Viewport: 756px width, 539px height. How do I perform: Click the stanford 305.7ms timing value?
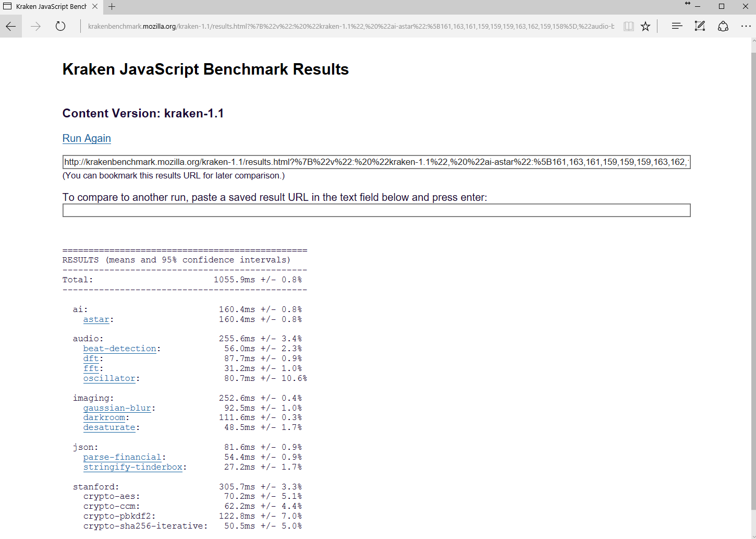coord(237,487)
